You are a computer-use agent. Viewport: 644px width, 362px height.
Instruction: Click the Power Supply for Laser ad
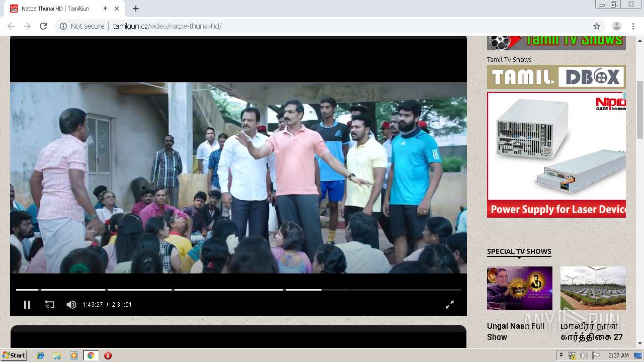click(x=556, y=154)
